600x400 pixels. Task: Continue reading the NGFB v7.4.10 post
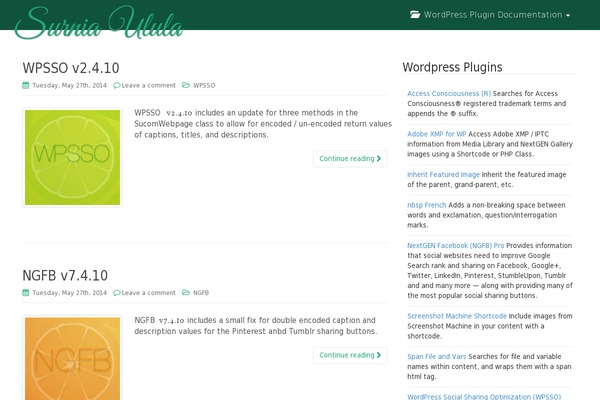pyautogui.click(x=350, y=355)
